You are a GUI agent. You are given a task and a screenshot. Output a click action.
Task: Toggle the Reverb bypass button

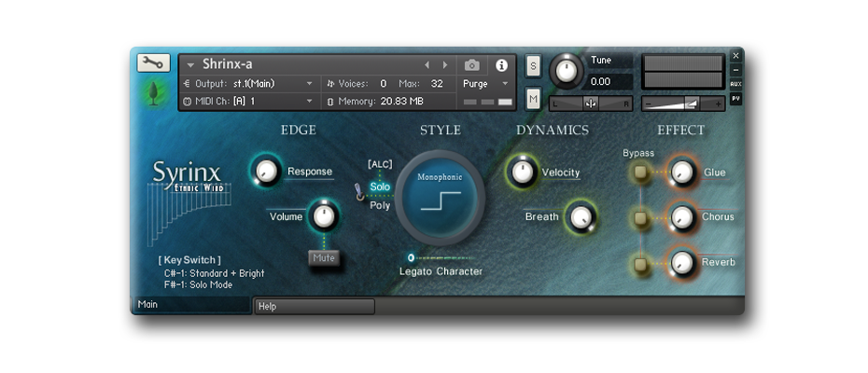[x=641, y=263]
